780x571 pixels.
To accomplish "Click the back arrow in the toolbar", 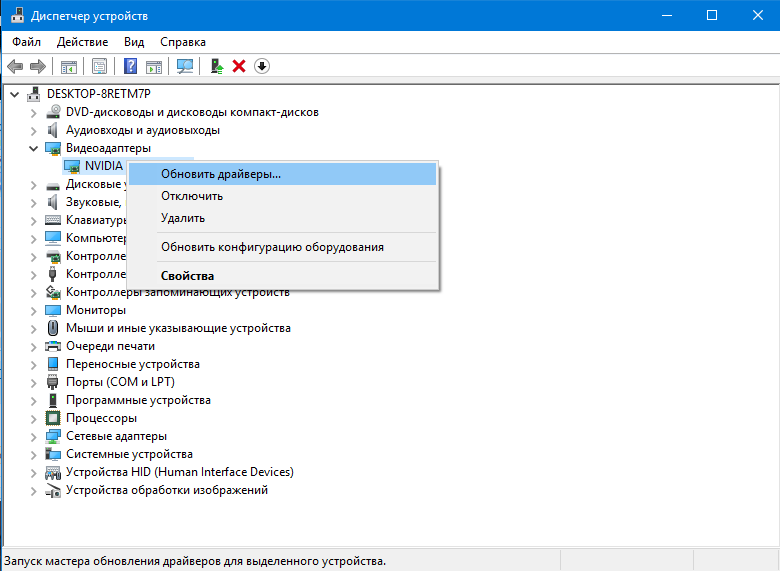I will pyautogui.click(x=15, y=66).
